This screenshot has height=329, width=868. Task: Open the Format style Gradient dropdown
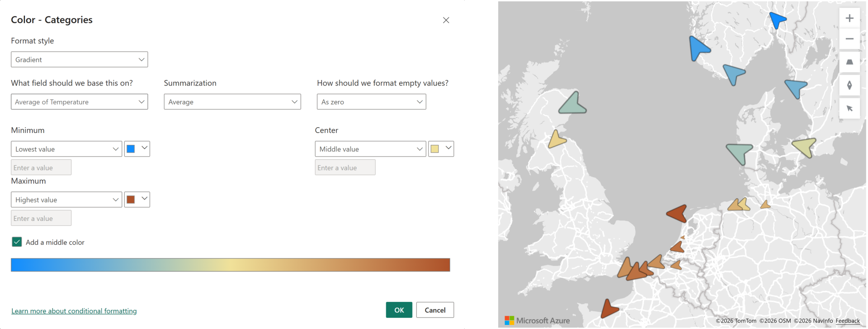79,60
